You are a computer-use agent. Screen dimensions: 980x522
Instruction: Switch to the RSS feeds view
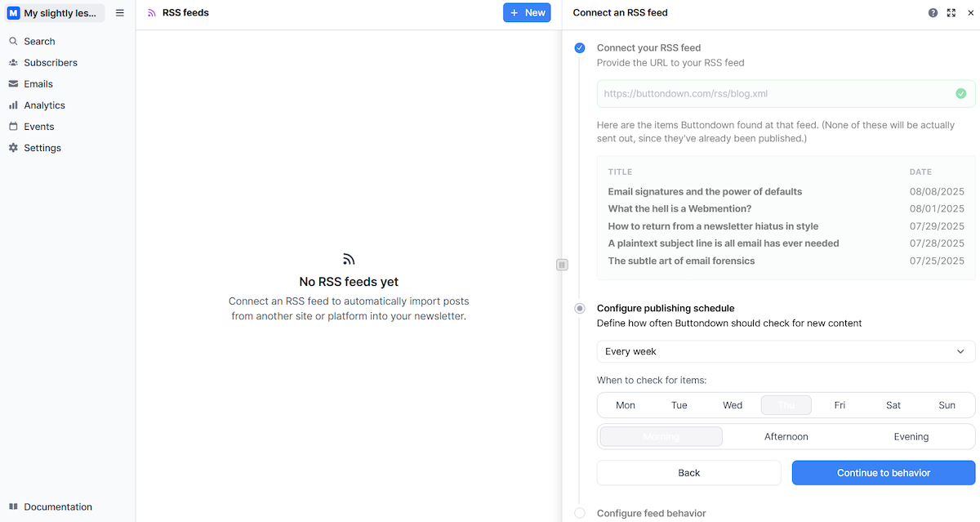pyautogui.click(x=185, y=12)
